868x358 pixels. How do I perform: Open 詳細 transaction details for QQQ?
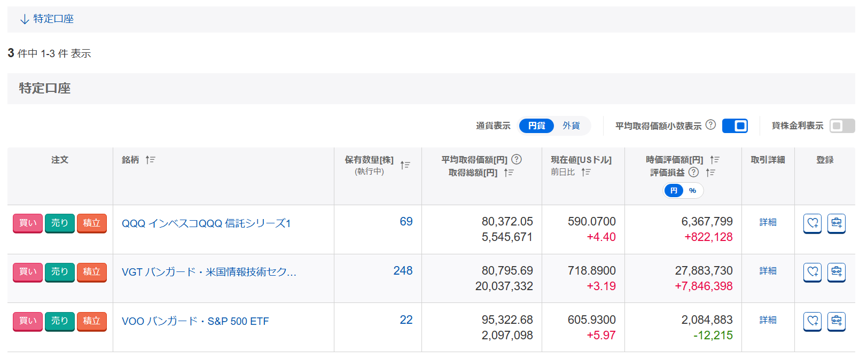click(768, 222)
